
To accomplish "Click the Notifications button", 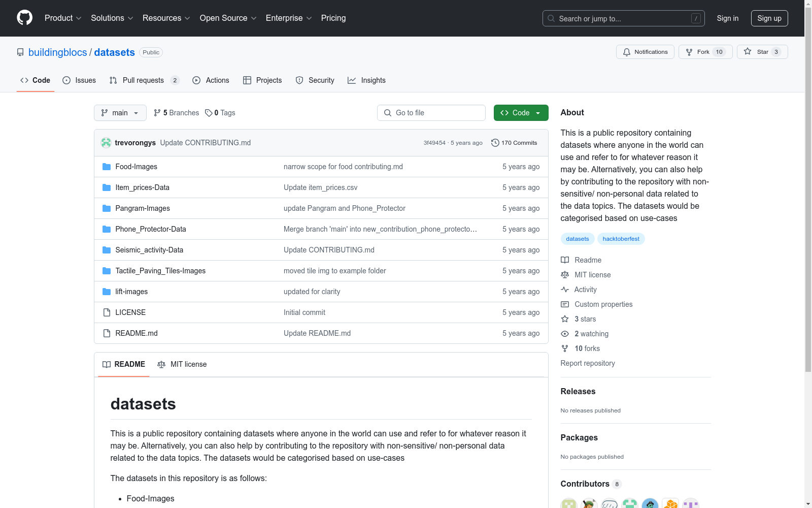I will 645,52.
